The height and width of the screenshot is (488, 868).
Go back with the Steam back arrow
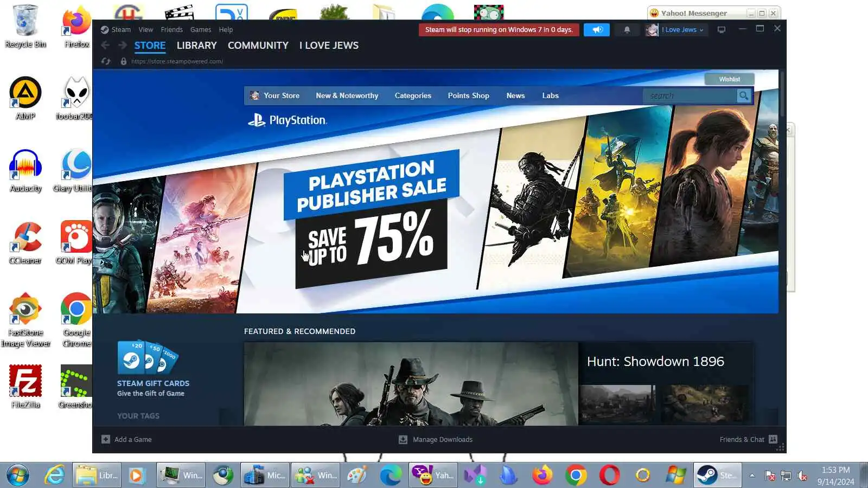[x=106, y=46]
